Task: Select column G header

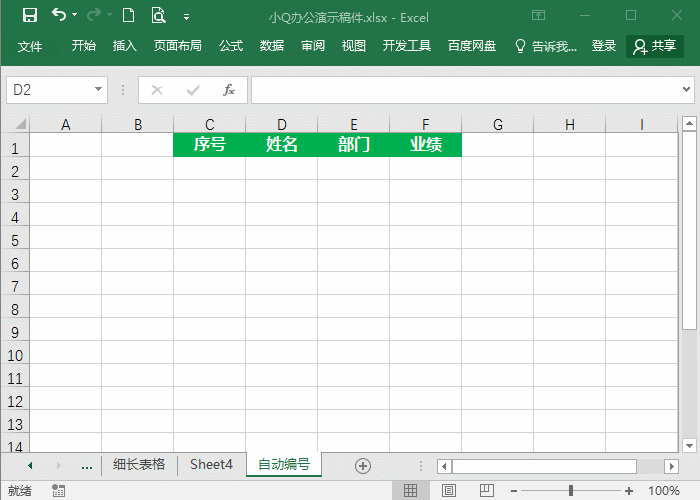Action: [x=498, y=124]
